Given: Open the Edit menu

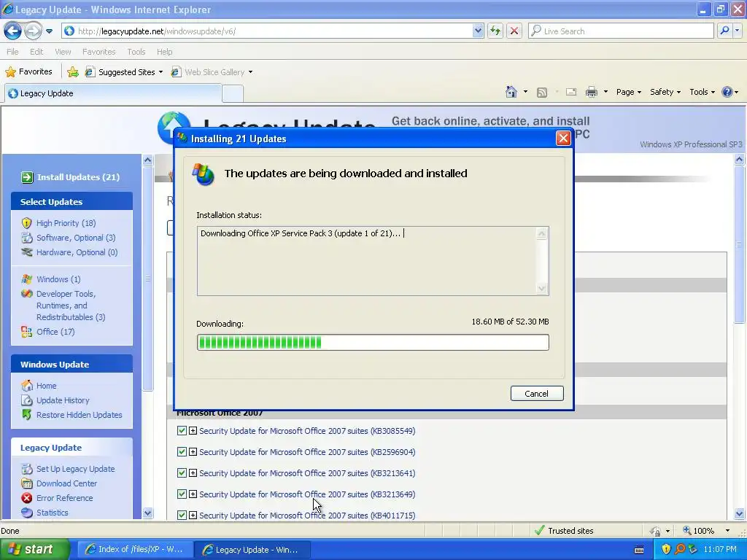Looking at the screenshot, I should tap(36, 52).
